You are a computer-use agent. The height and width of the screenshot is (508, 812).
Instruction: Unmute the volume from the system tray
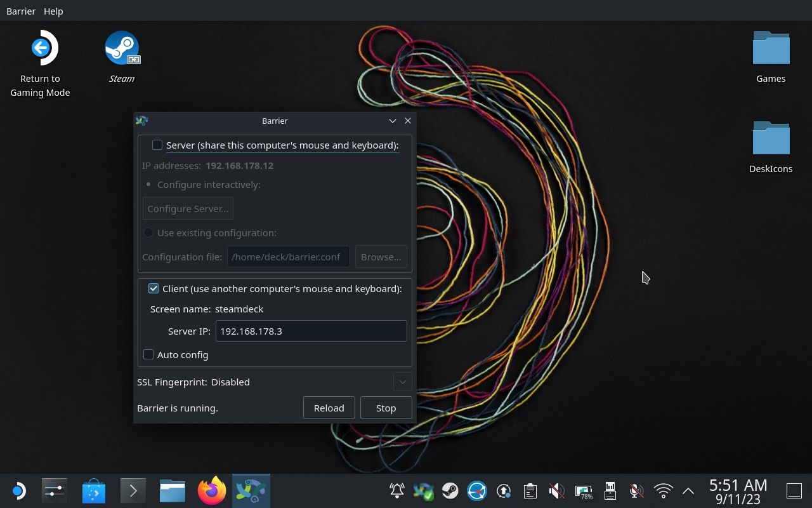(556, 490)
